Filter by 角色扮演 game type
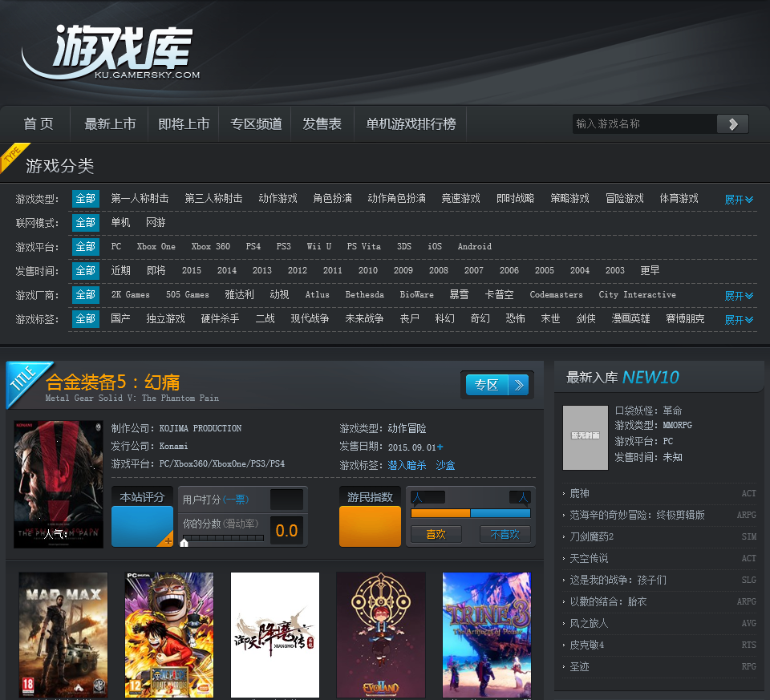This screenshot has height=700, width=770. (x=332, y=198)
